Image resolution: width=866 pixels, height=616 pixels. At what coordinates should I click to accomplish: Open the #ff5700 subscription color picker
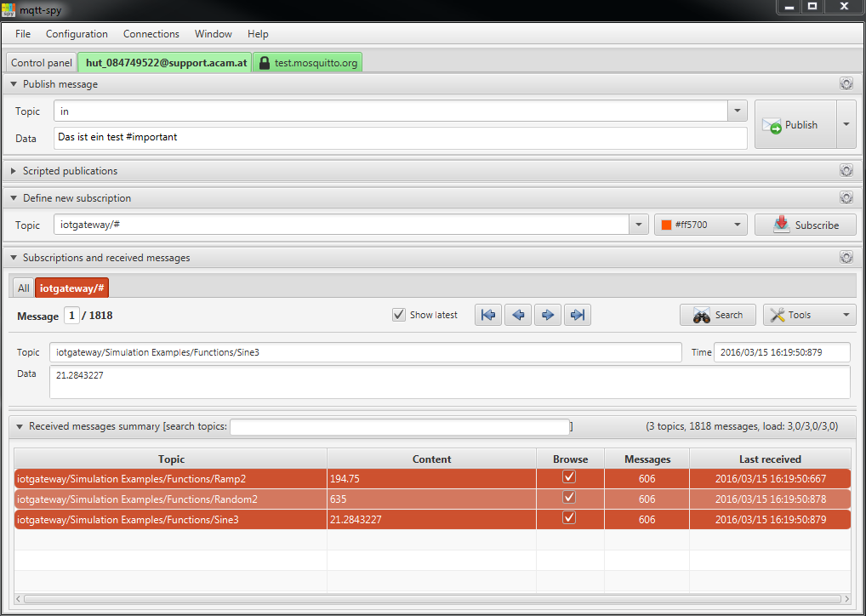pos(700,225)
